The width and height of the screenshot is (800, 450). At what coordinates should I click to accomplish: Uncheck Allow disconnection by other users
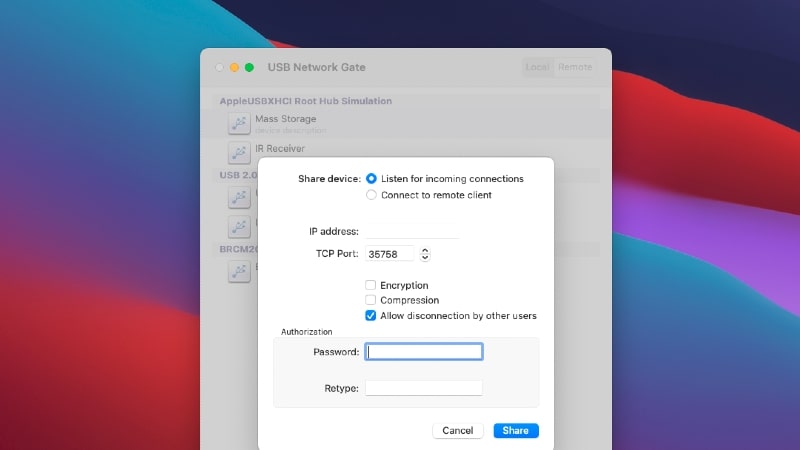pyautogui.click(x=370, y=315)
